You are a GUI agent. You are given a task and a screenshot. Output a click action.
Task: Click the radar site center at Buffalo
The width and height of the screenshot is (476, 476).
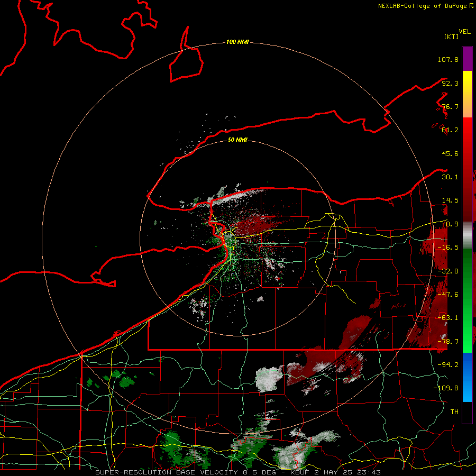point(237,237)
